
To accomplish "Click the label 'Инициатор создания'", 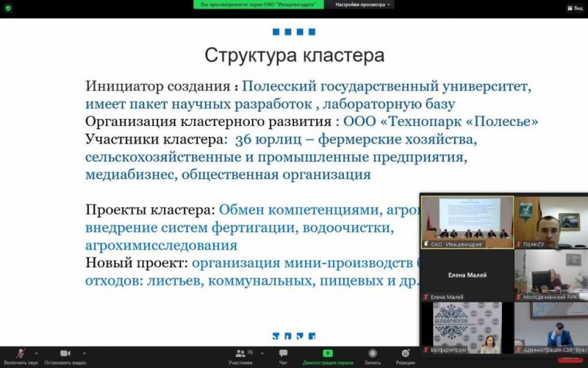I will pos(158,86).
